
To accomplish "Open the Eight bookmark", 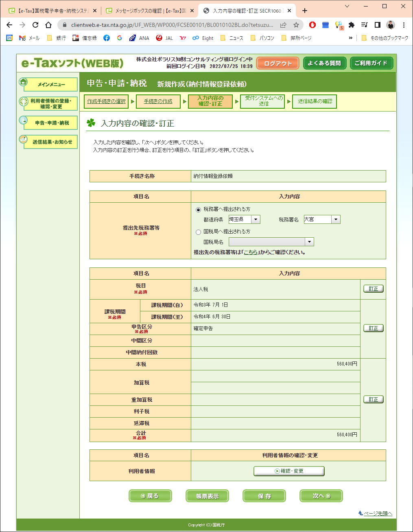I will [x=203, y=38].
